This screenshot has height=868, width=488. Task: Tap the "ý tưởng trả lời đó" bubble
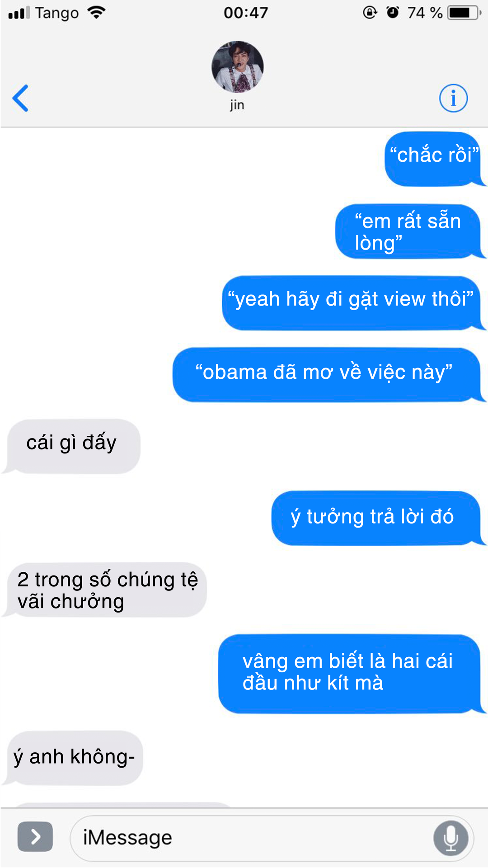click(x=378, y=518)
